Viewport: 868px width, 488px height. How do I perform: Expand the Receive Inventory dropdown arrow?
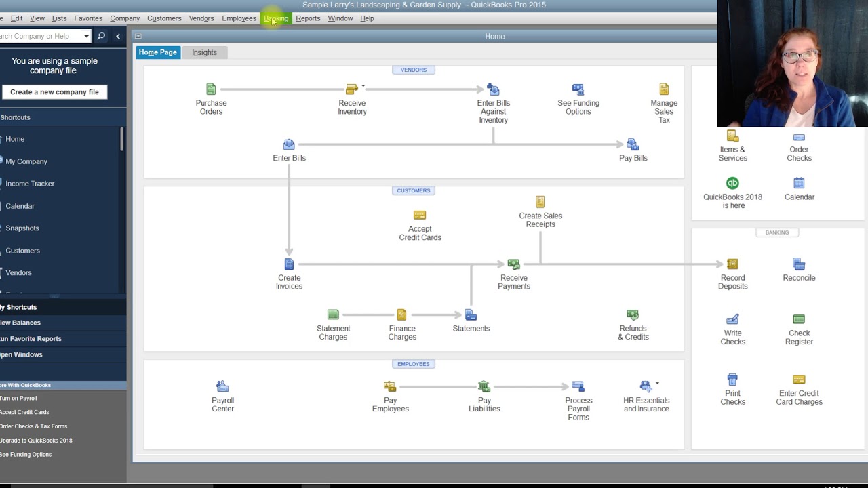[x=363, y=86]
